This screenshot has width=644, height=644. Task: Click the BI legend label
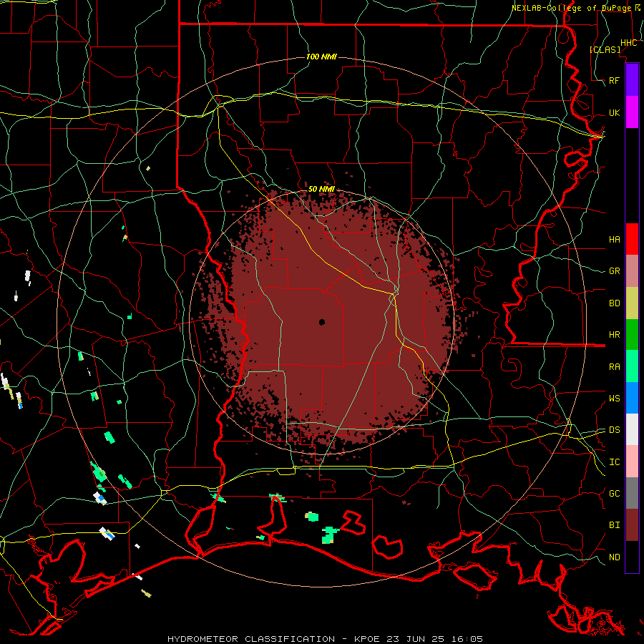(x=615, y=525)
